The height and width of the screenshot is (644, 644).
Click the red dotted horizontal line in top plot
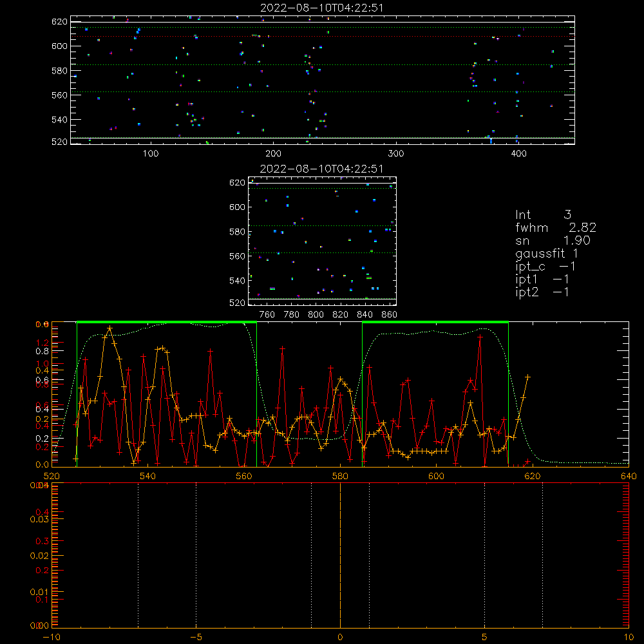pyautogui.click(x=323, y=37)
